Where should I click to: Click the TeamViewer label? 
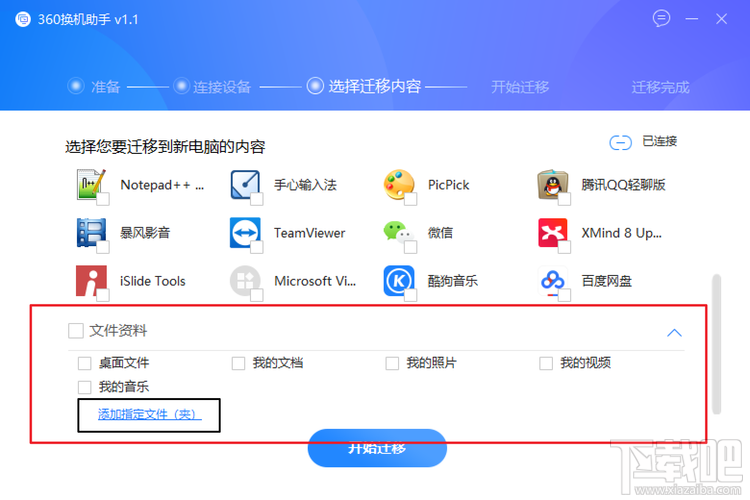[309, 233]
